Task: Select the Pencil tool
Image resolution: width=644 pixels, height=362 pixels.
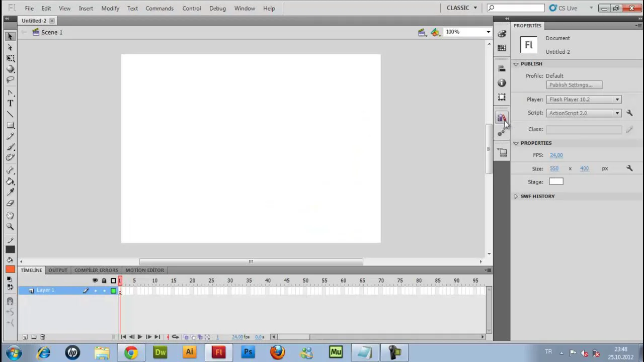Action: click(x=10, y=136)
